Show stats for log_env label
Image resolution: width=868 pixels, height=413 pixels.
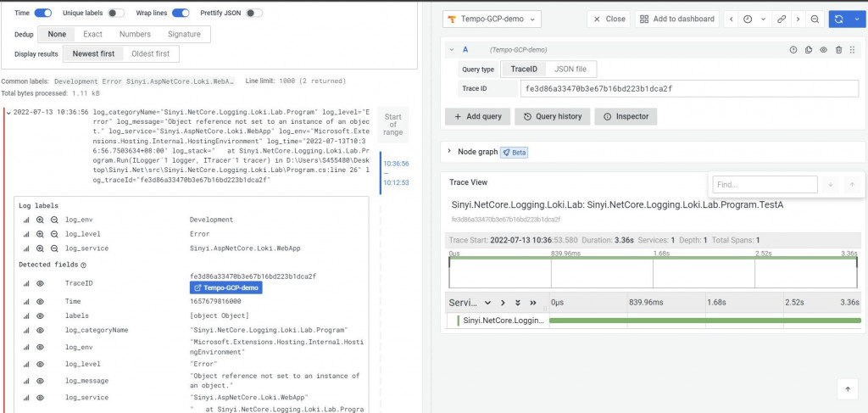click(x=25, y=220)
